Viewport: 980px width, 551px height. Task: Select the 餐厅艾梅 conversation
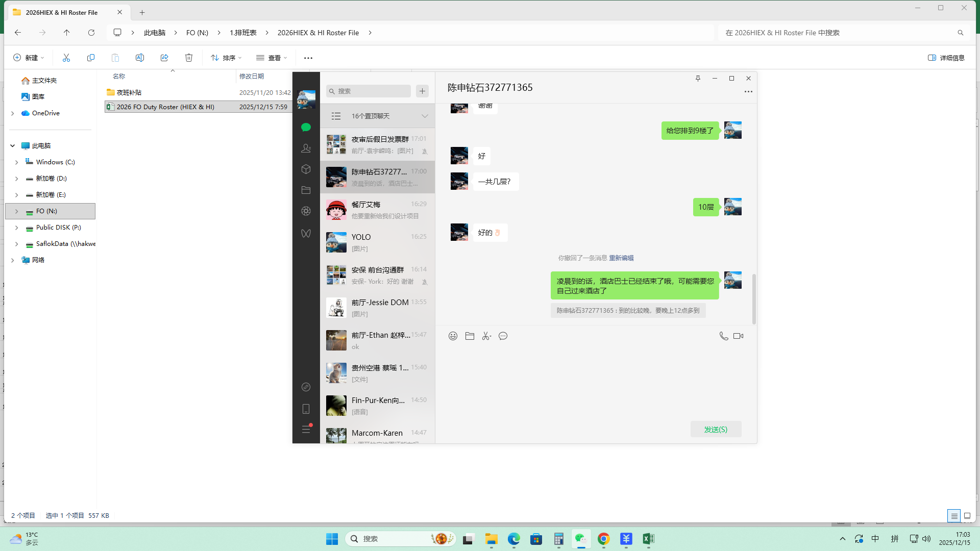pyautogui.click(x=377, y=210)
